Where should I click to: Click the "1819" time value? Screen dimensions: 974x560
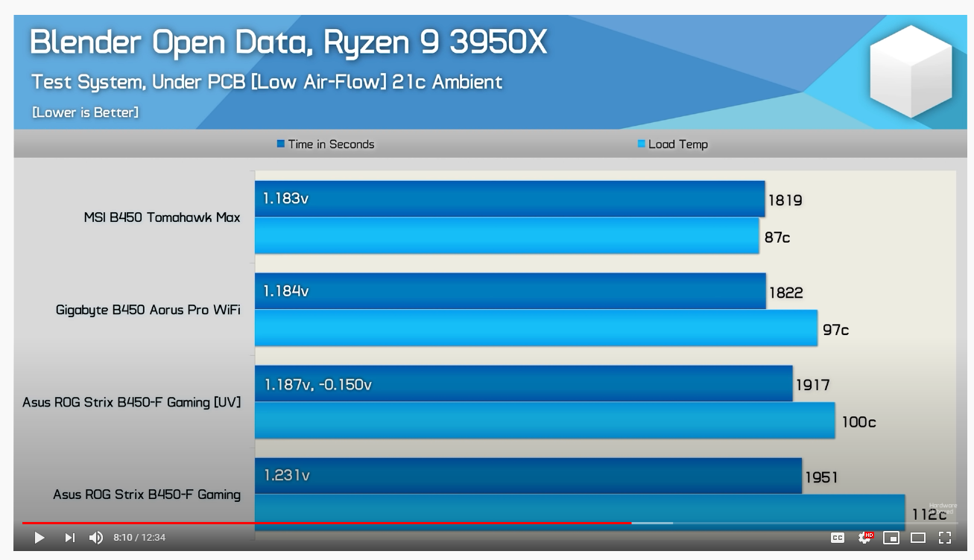785,200
